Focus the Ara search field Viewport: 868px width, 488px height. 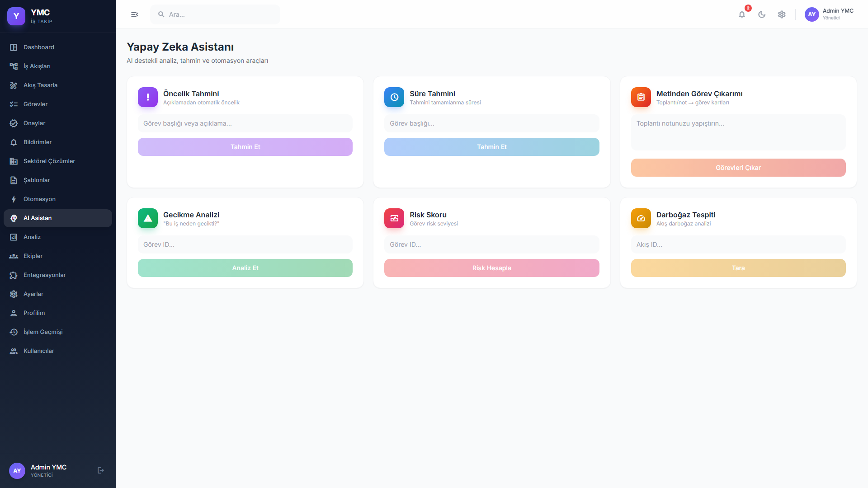click(x=215, y=14)
